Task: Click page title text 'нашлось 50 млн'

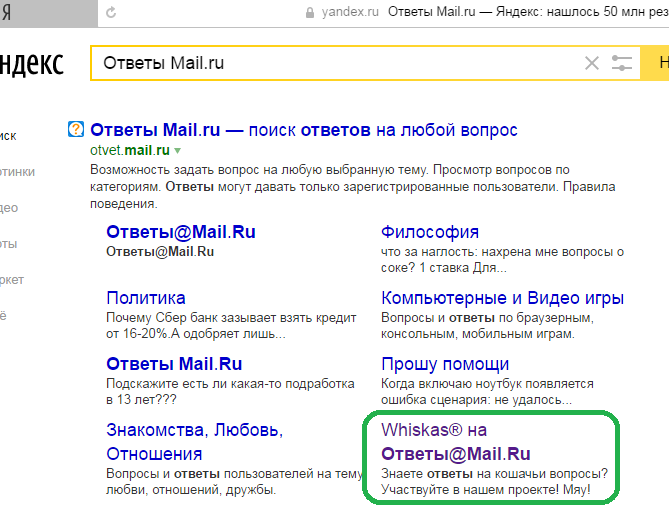Action: click(x=596, y=12)
